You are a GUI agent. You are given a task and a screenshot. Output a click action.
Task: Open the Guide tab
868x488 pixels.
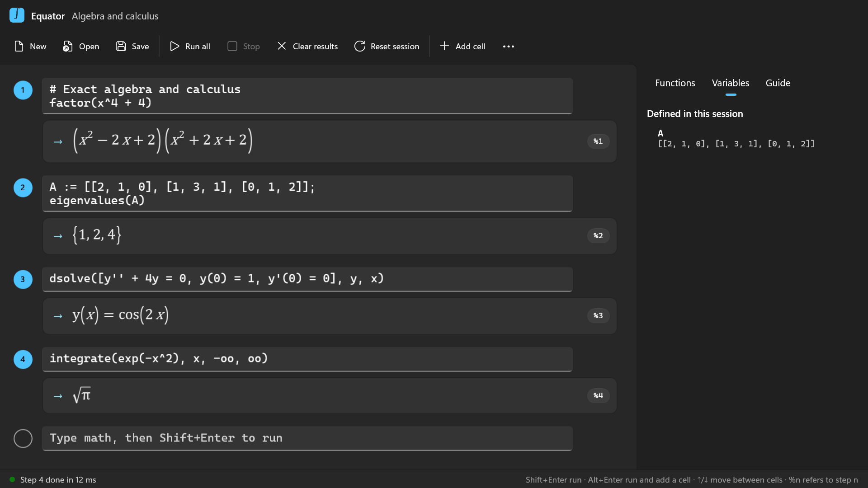coord(778,83)
